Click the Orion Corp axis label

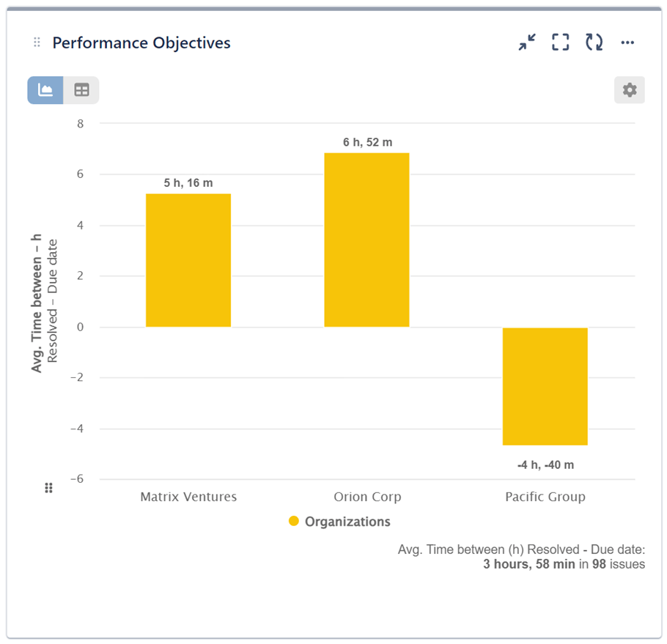367,496
